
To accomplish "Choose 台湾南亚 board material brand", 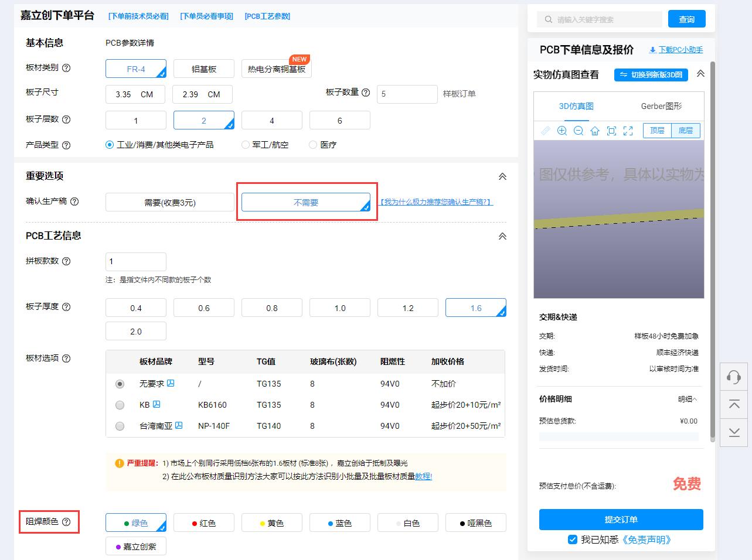I will pos(120,426).
